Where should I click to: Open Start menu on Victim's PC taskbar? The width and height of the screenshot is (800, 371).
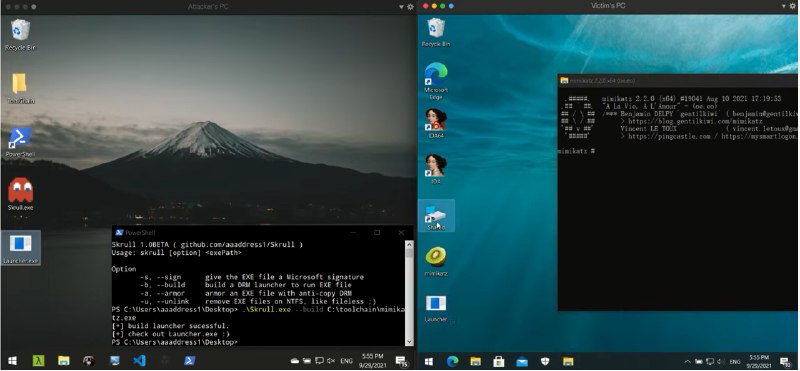(x=429, y=361)
